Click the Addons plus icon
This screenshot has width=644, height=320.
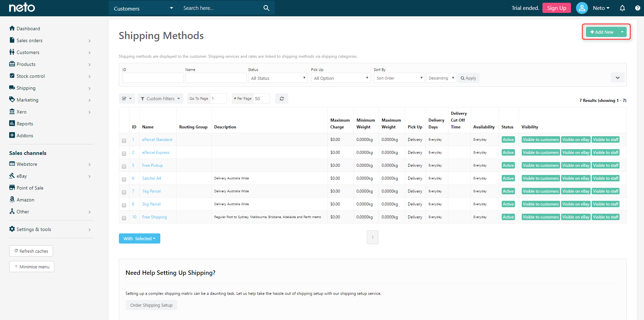(x=12, y=135)
